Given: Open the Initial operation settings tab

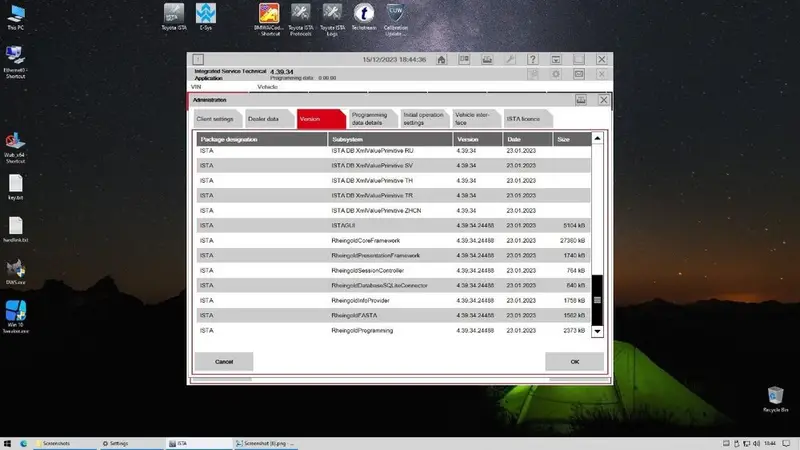Looking at the screenshot, I should [x=423, y=119].
